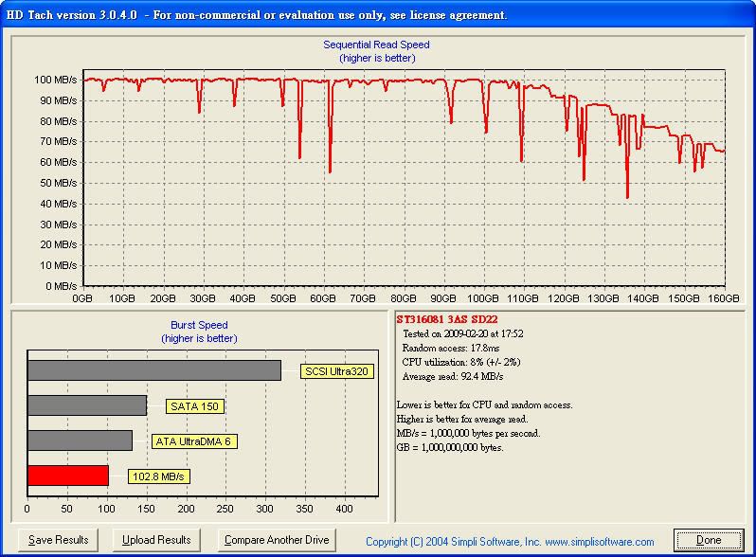
Task: Click the Average read 92.4 MB/s line
Action: [x=452, y=376]
